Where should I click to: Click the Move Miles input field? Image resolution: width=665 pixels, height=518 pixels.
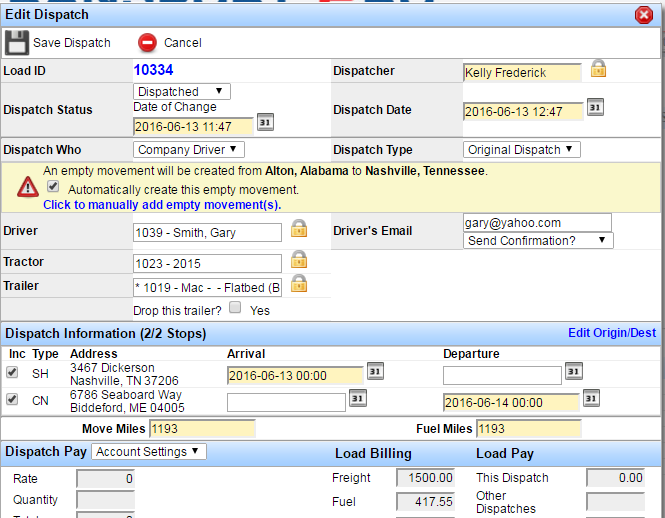202,429
